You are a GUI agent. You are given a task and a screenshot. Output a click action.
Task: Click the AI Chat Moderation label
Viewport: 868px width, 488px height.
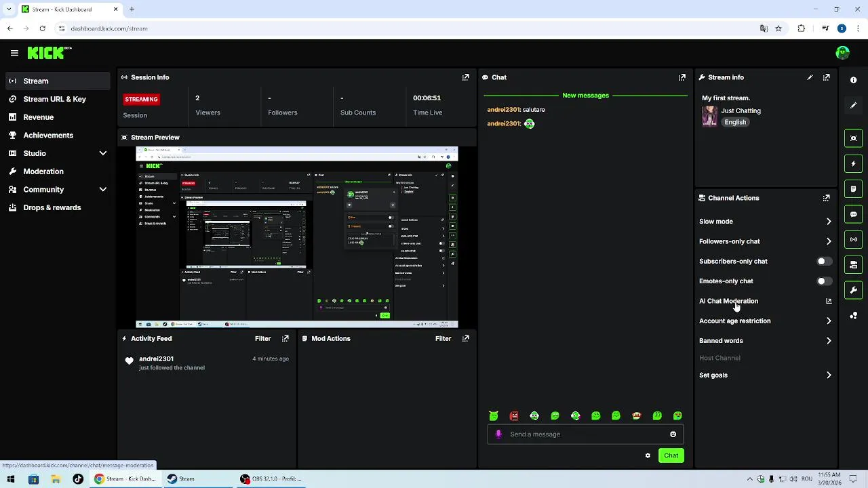pyautogui.click(x=728, y=301)
